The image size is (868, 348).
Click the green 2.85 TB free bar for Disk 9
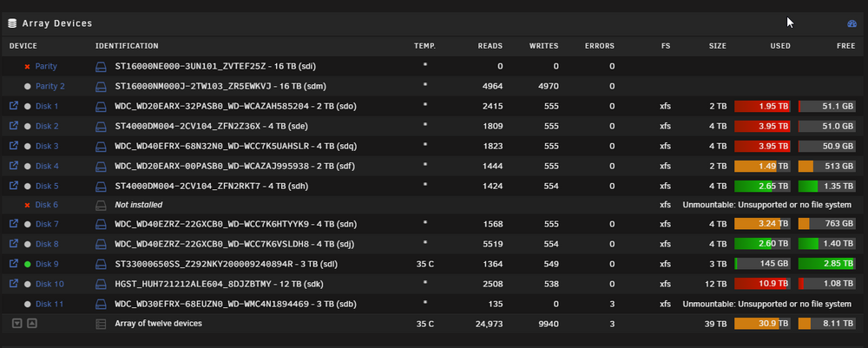(827, 264)
